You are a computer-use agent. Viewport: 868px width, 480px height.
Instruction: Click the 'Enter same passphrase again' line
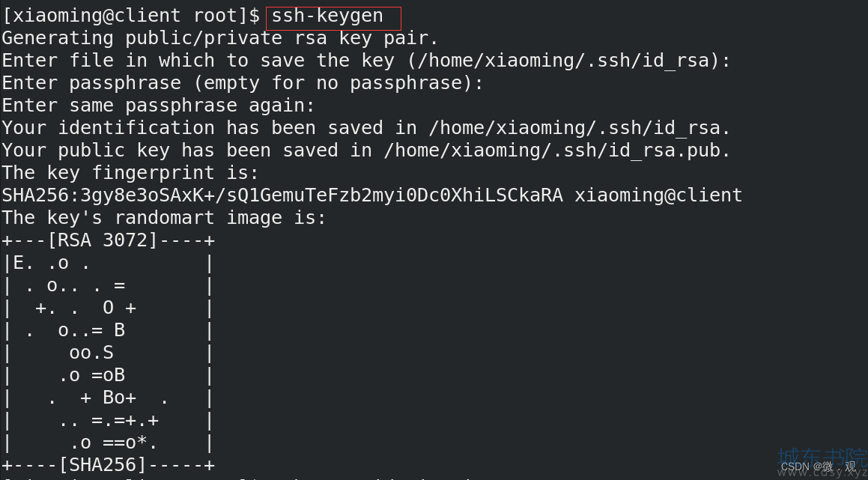[x=158, y=106]
